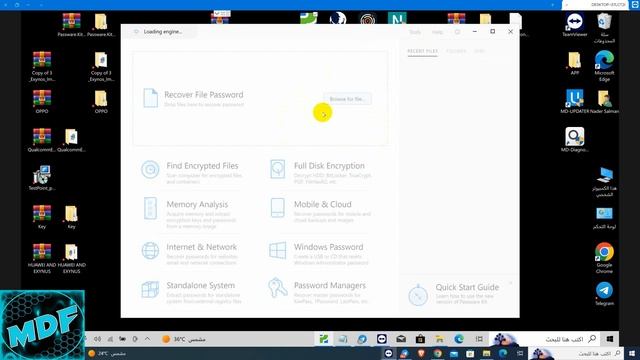This screenshot has width=640, height=360.
Task: Choose the Mobile & Cloud phone icon
Action: [x=278, y=208]
